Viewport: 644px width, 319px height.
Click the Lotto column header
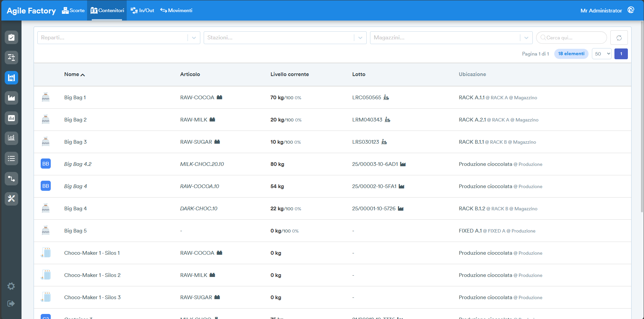click(359, 74)
